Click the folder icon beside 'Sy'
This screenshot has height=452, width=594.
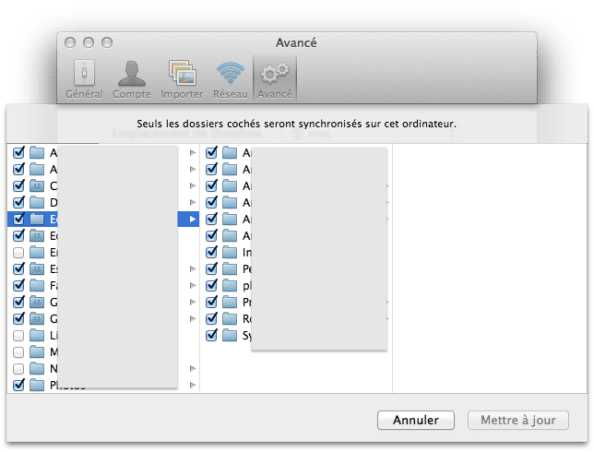pyautogui.click(x=230, y=335)
